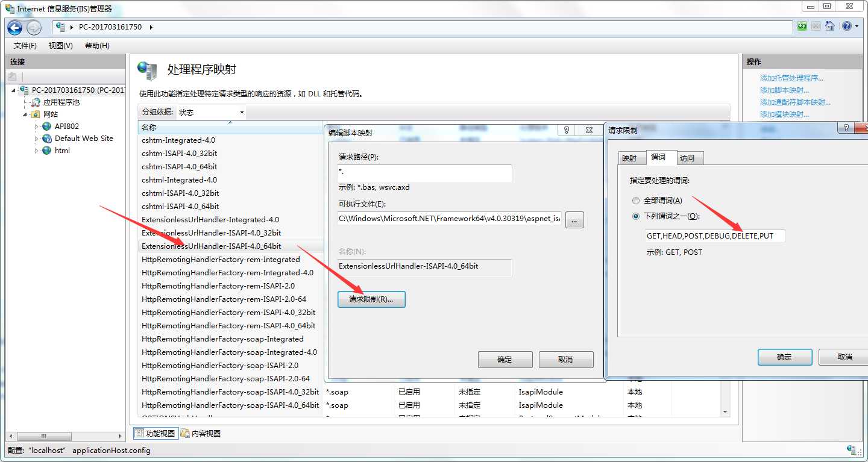Click the 请求路径 input field

click(424, 173)
